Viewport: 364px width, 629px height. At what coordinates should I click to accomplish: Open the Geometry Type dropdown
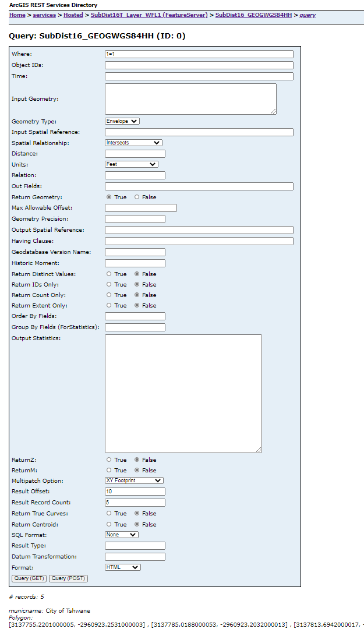pyautogui.click(x=122, y=121)
